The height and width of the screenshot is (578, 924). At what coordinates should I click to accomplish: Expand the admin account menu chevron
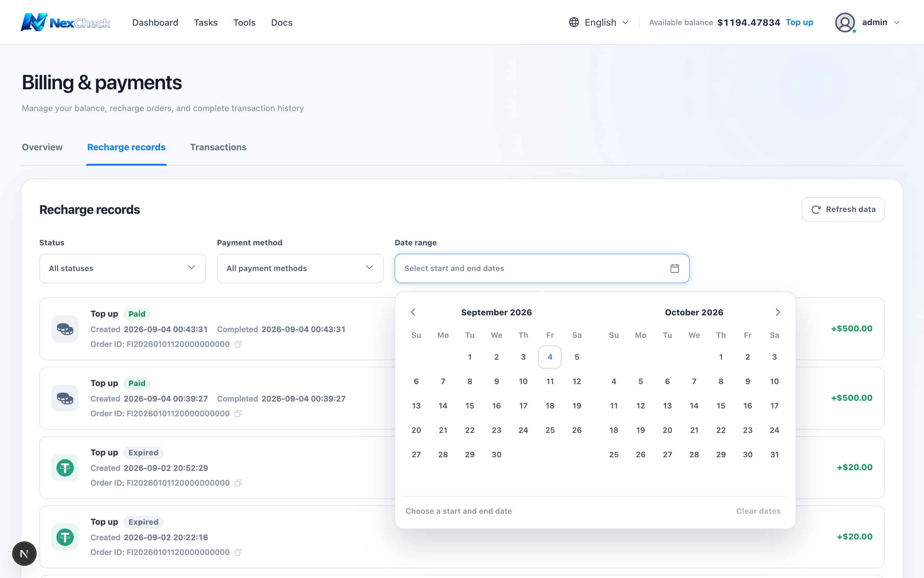point(897,22)
